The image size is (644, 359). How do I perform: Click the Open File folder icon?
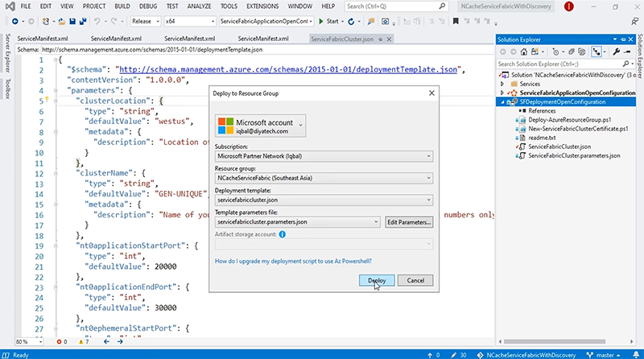tap(62, 22)
